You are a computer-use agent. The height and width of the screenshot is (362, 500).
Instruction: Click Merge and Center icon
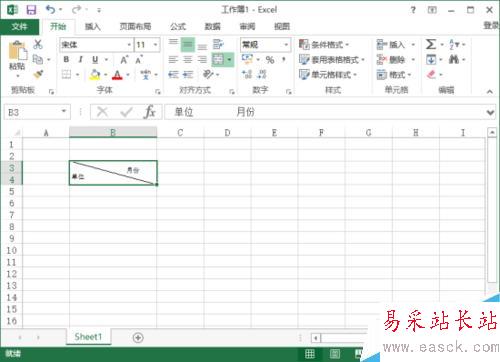pos(218,60)
